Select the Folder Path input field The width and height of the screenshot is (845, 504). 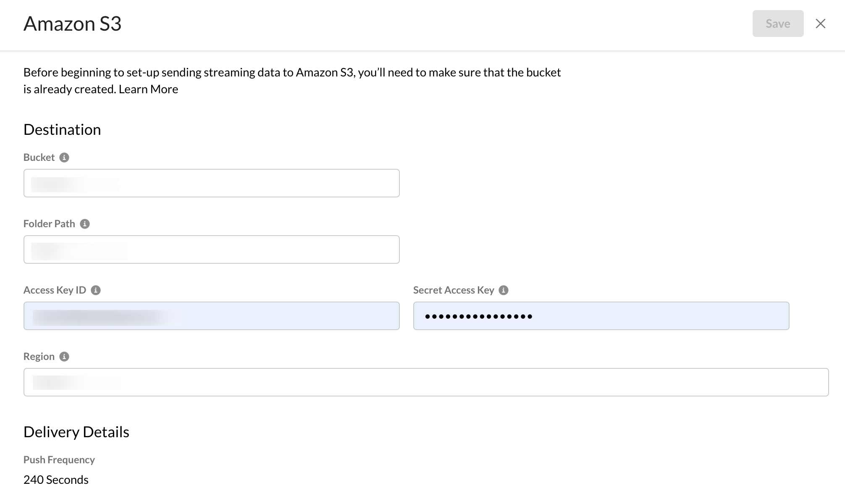click(211, 249)
